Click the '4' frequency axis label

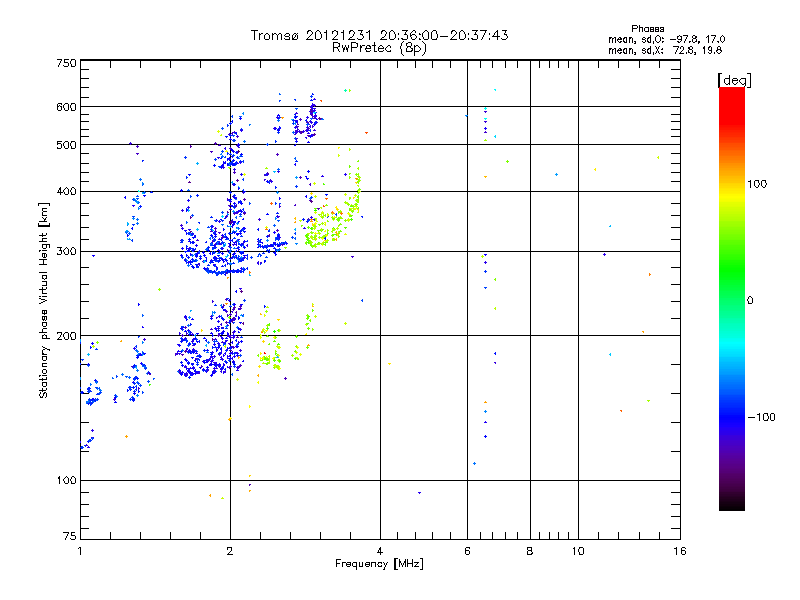tap(380, 551)
